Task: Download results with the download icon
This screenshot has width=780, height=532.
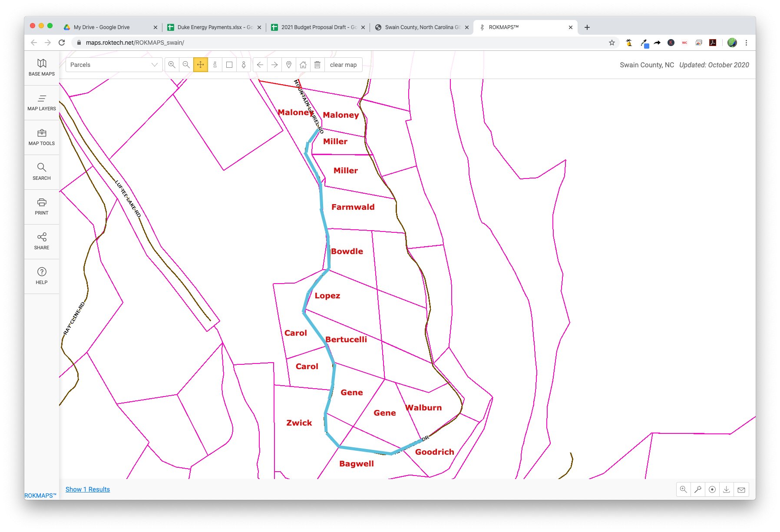Action: tap(726, 489)
